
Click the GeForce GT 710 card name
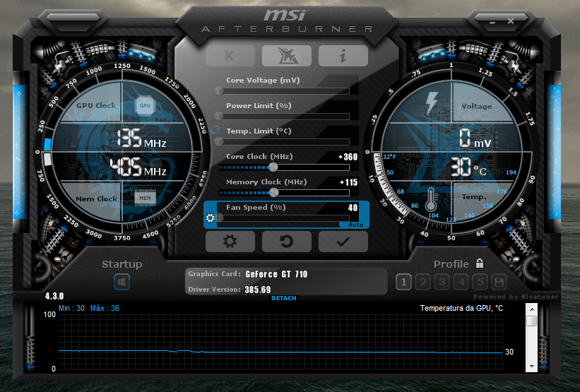276,274
